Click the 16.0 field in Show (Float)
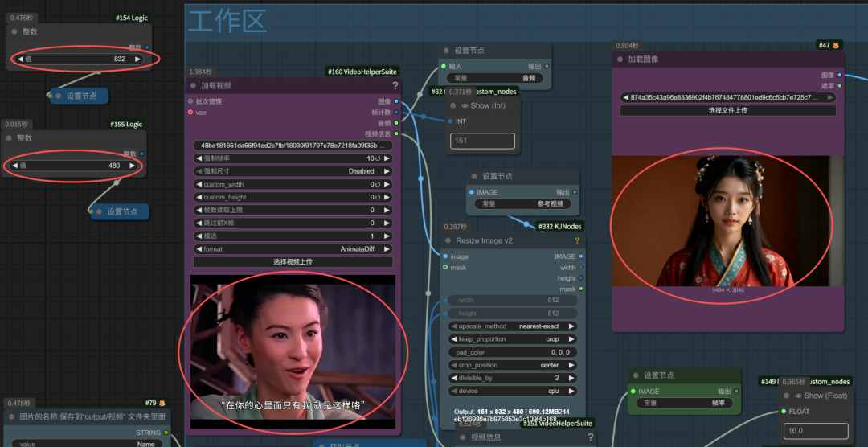This screenshot has width=868, height=447. [x=816, y=431]
